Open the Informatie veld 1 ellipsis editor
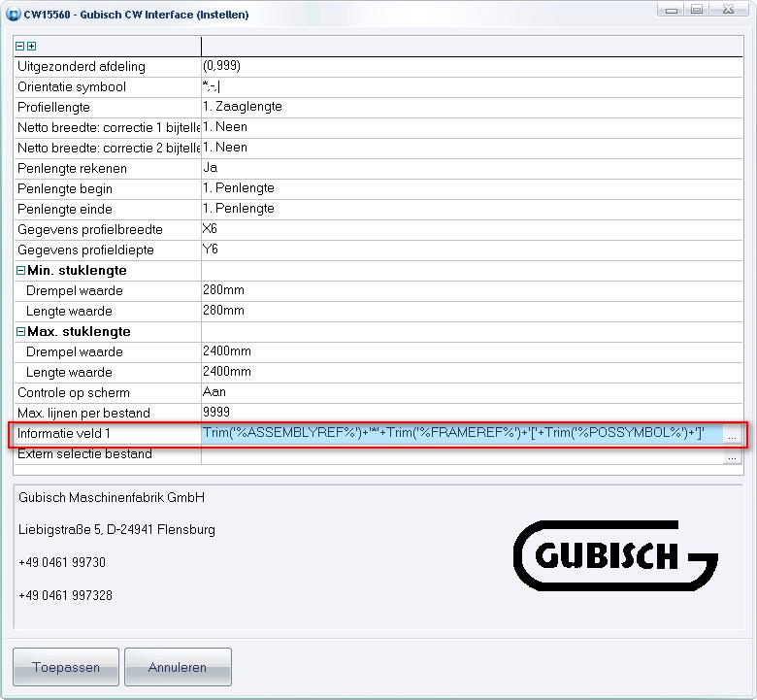757x700 pixels. [732, 434]
